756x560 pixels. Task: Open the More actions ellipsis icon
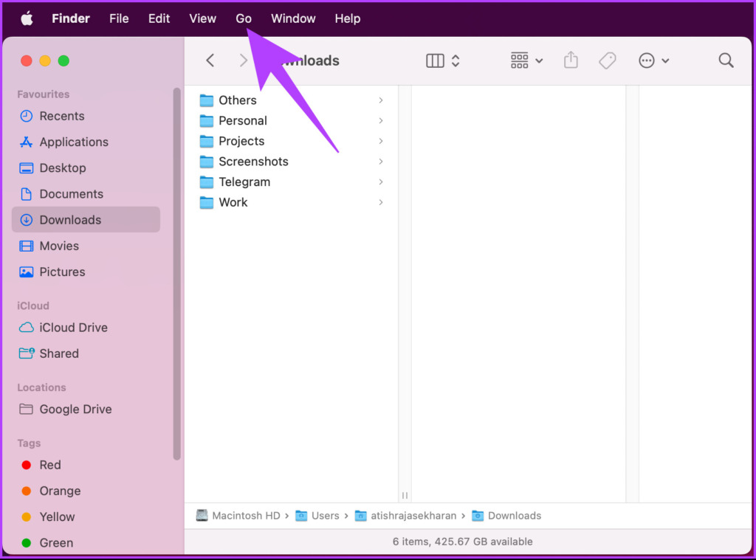[647, 61]
